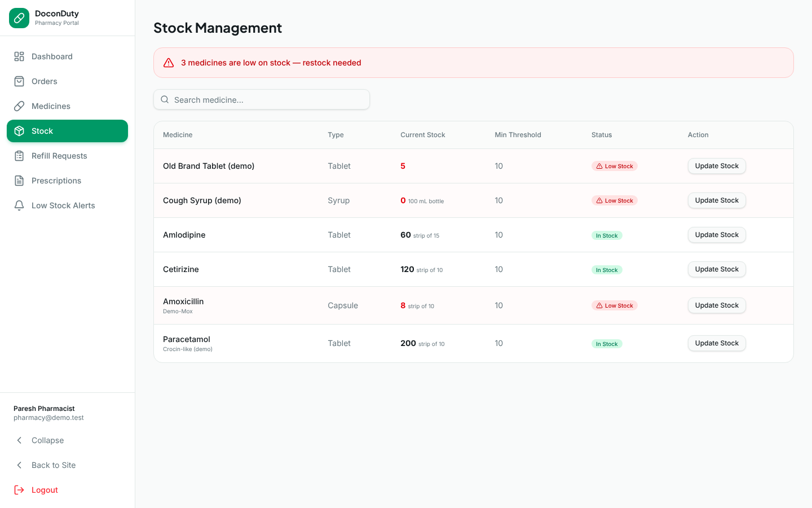Screen dimensions: 812x508
Task: Click the search magnifier icon
Action: click(x=165, y=99)
